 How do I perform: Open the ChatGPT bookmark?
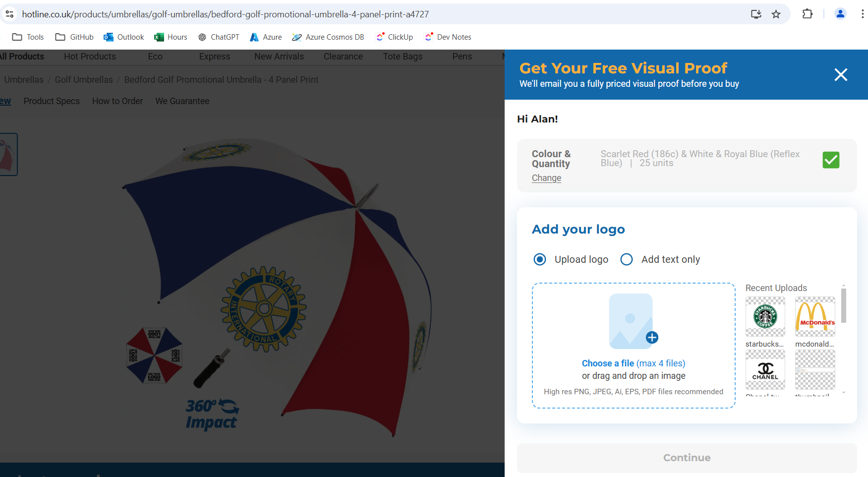[219, 37]
